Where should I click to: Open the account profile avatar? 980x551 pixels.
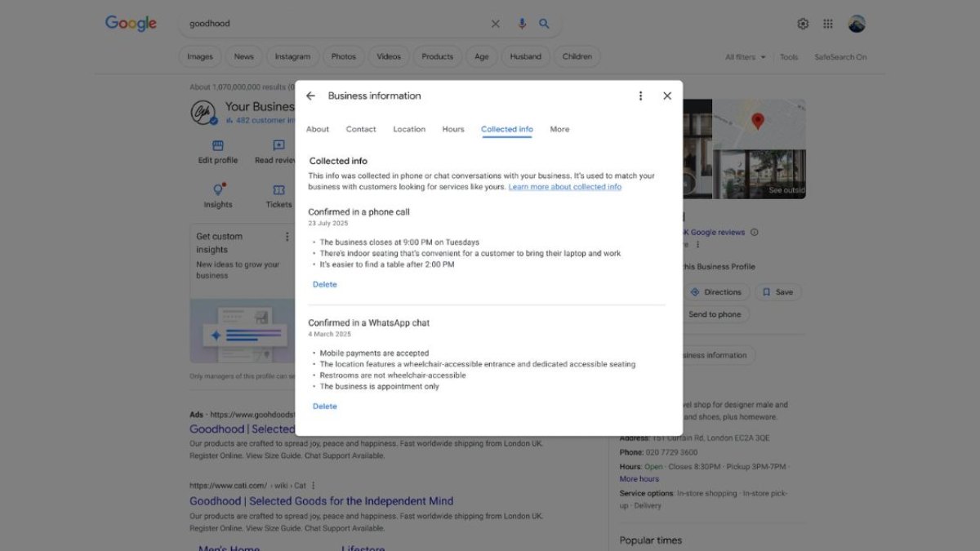point(857,24)
